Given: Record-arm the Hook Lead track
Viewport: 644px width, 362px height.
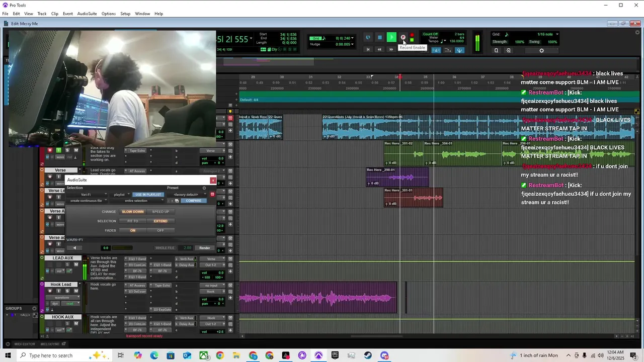Looking at the screenshot, I should [x=50, y=291].
